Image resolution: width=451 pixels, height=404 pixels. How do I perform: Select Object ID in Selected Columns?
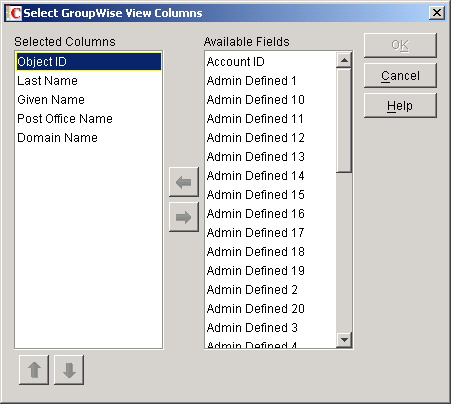pyautogui.click(x=89, y=61)
